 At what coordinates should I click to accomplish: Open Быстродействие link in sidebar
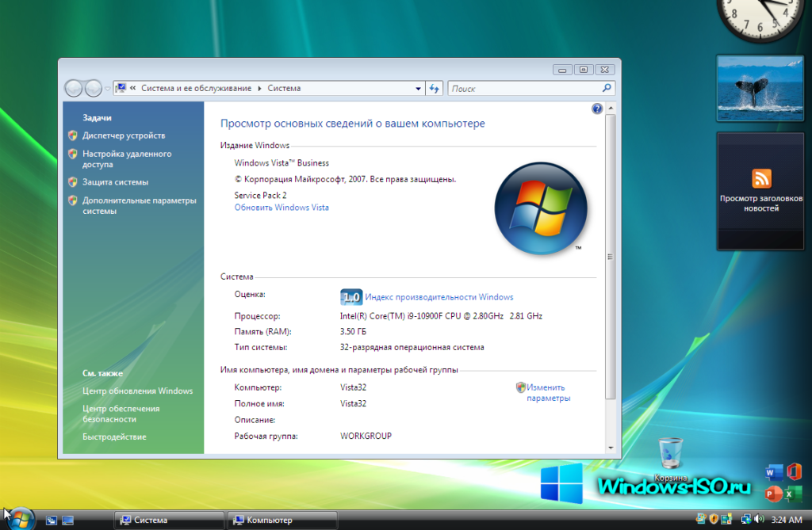pyautogui.click(x=114, y=437)
